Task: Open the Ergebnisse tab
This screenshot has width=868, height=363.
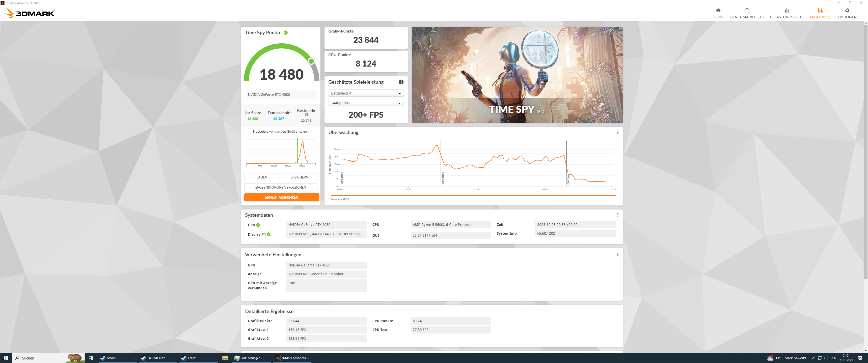Action: pyautogui.click(x=820, y=13)
